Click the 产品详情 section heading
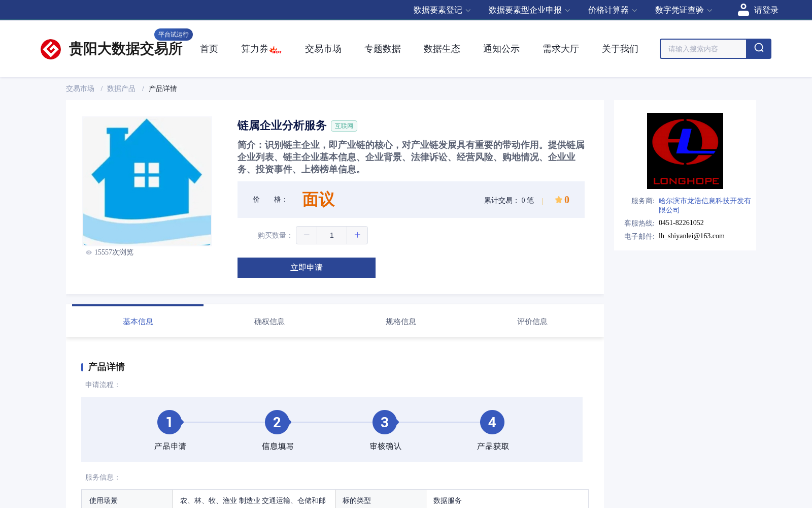This screenshot has height=508, width=812. point(107,367)
